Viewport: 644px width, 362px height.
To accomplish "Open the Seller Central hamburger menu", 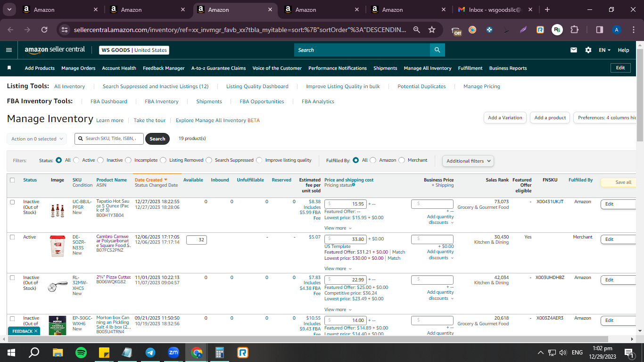I will [9, 50].
